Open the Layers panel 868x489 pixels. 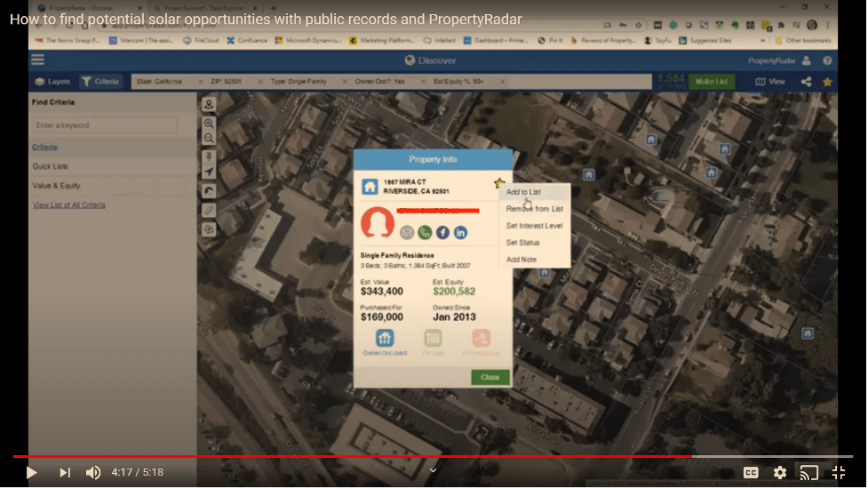click(x=52, y=82)
